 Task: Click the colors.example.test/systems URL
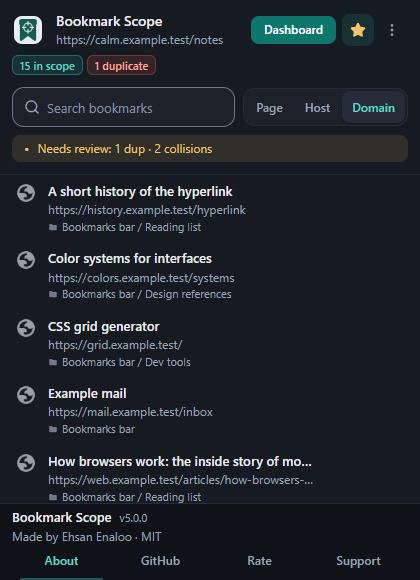[x=141, y=278]
